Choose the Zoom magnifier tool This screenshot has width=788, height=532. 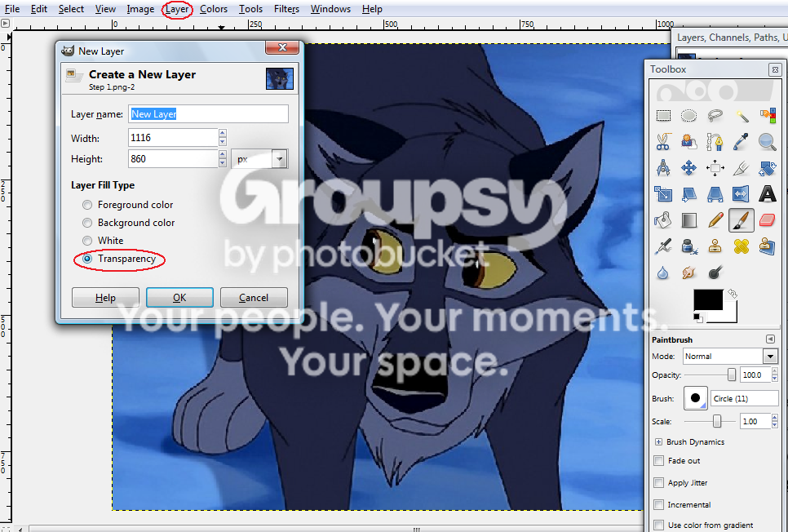click(x=768, y=142)
